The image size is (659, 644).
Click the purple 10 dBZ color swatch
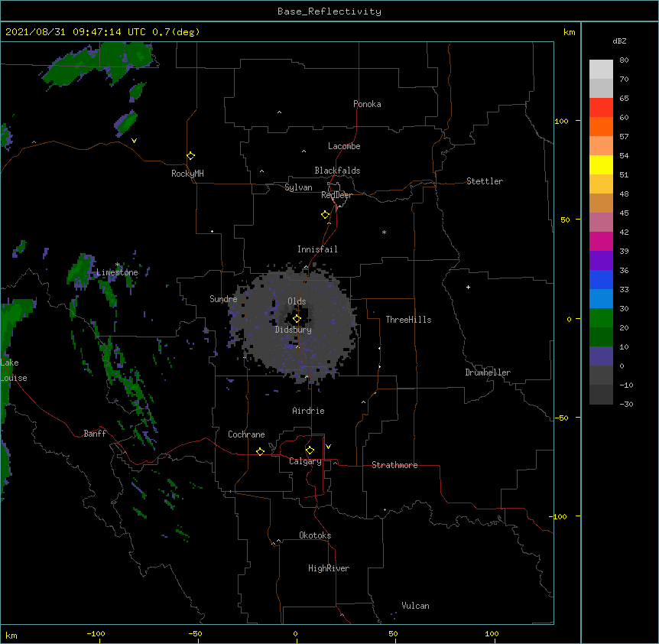(x=601, y=356)
